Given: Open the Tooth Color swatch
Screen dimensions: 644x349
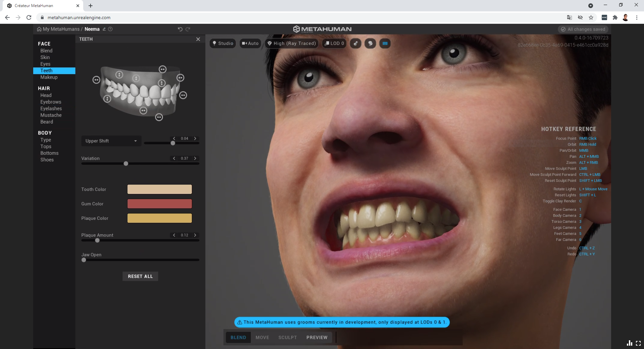Looking at the screenshot, I should pyautogui.click(x=160, y=189).
